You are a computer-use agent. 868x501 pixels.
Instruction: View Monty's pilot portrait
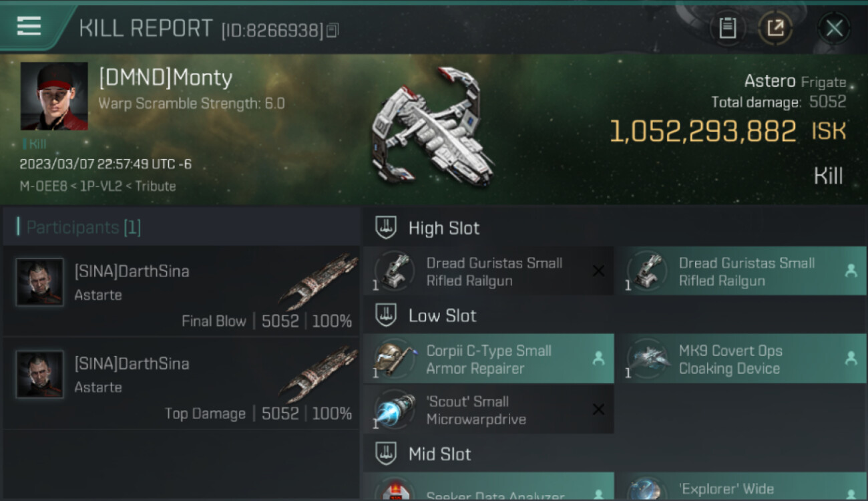54,96
